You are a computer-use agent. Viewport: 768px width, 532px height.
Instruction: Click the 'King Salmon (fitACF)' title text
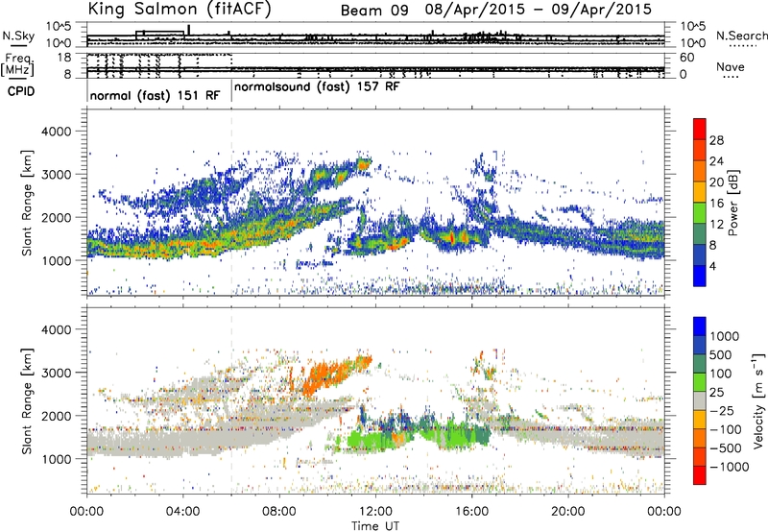(x=180, y=10)
